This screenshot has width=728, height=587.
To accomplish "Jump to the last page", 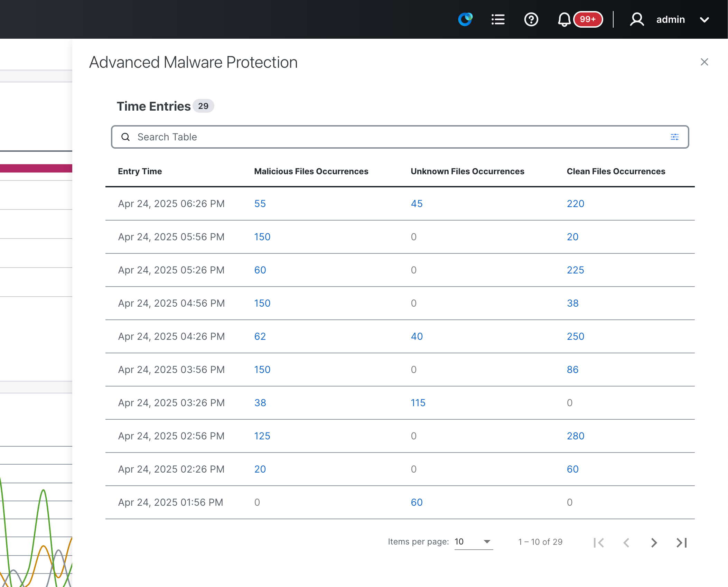I will (x=681, y=542).
